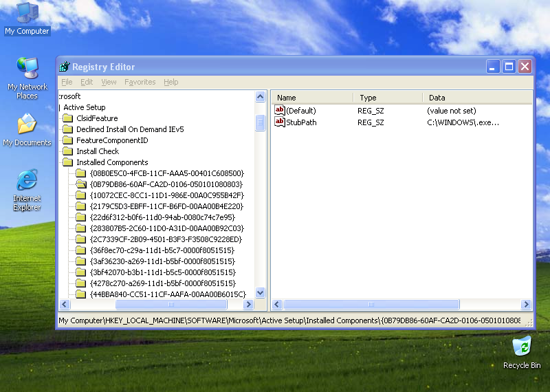
Task: Select the (Default) value name
Action: click(301, 111)
